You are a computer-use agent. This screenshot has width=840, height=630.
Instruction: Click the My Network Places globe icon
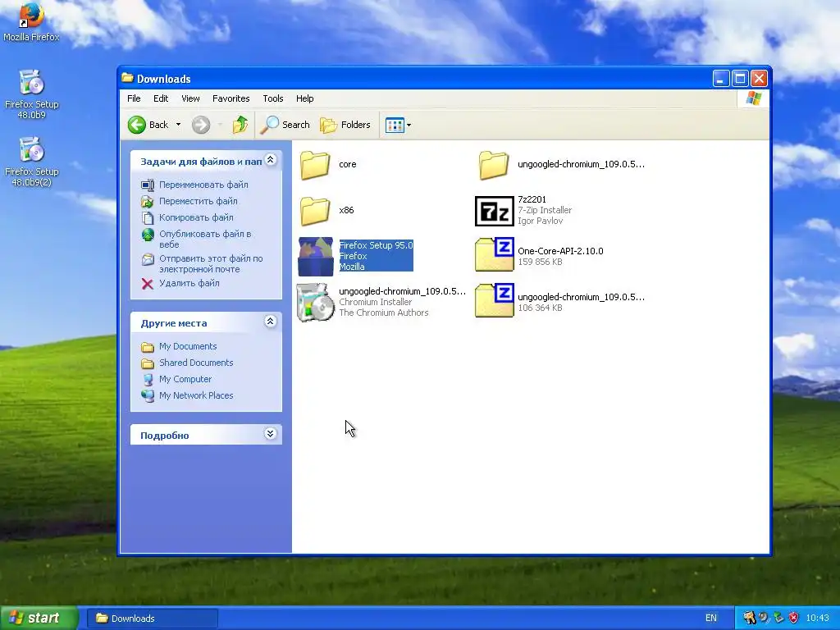tap(148, 396)
